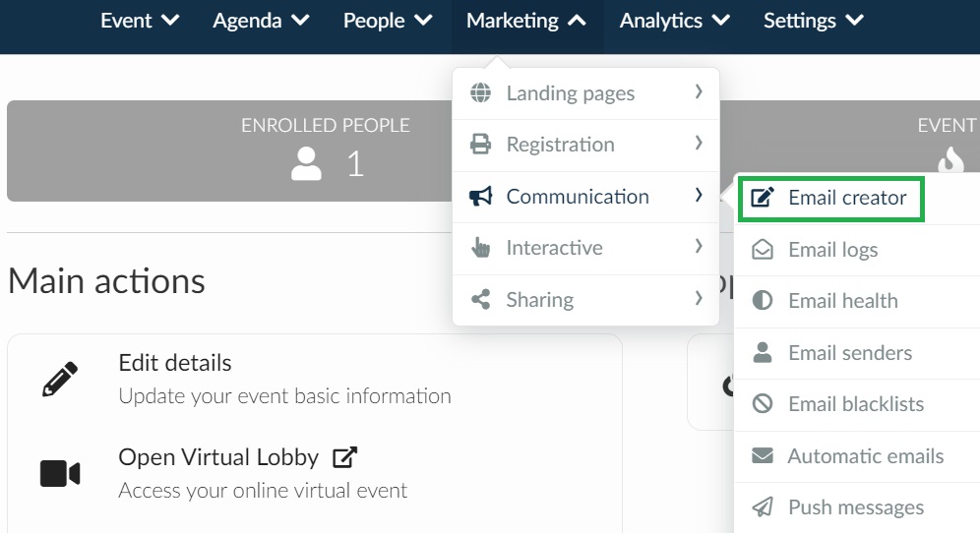Click the external link icon after Open Virtual Lobby
980x535 pixels.
pos(345,457)
